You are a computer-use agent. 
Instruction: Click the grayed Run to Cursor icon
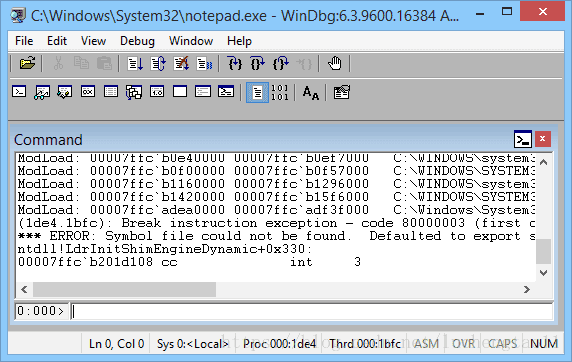[304, 63]
